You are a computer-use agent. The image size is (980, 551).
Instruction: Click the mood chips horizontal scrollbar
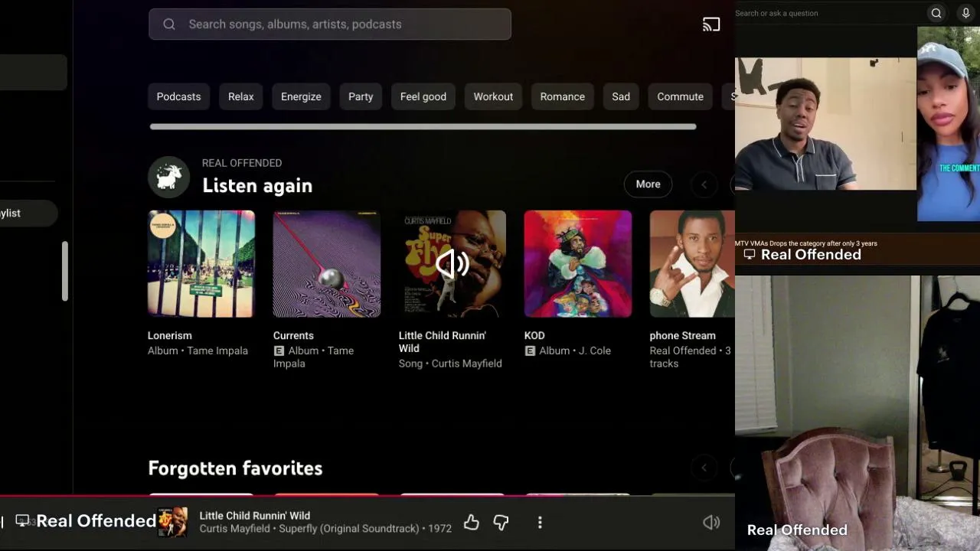423,127
